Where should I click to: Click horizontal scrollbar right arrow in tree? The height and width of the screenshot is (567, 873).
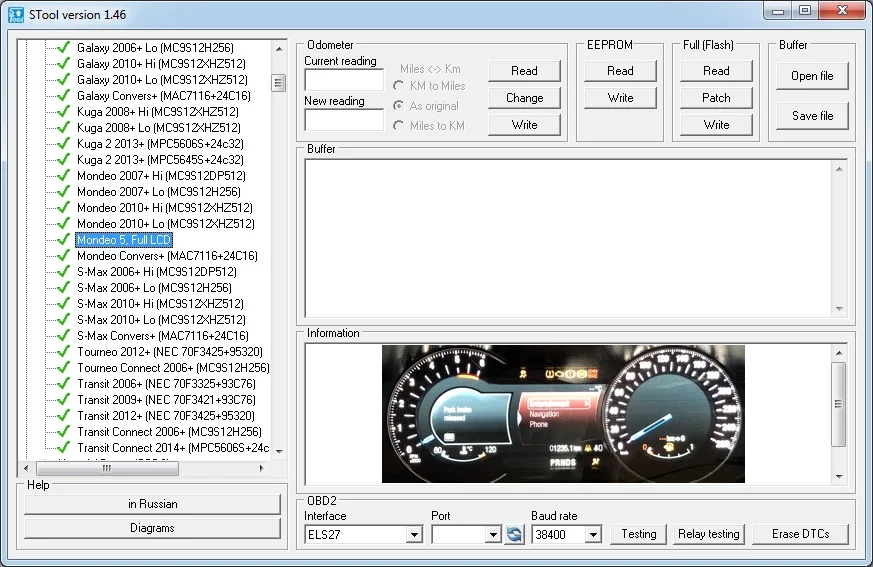tap(262, 468)
